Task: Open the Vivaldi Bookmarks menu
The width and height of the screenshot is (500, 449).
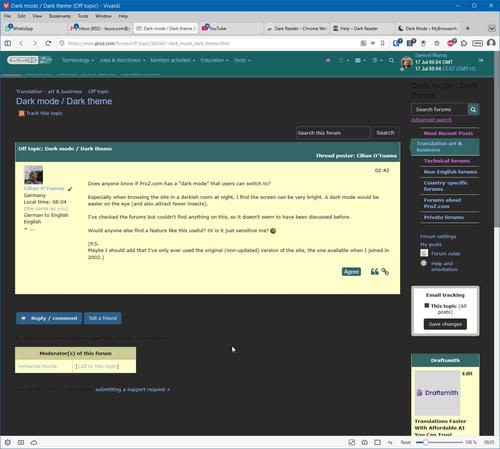Action: 60,16
